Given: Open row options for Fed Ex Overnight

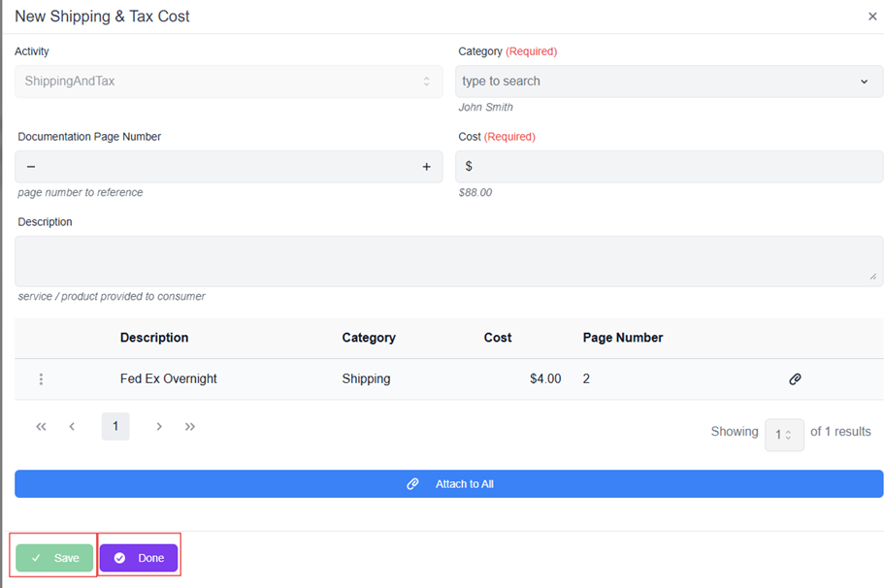Looking at the screenshot, I should [x=41, y=378].
